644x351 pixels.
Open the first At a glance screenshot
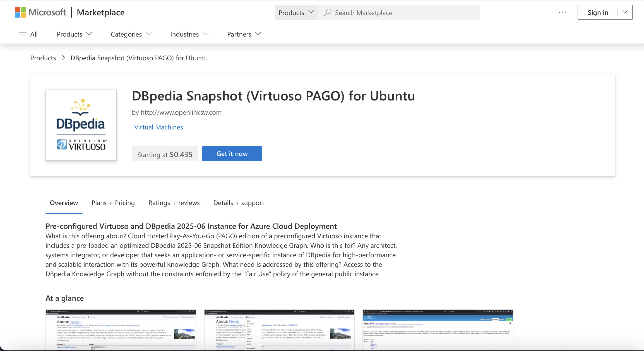121,329
